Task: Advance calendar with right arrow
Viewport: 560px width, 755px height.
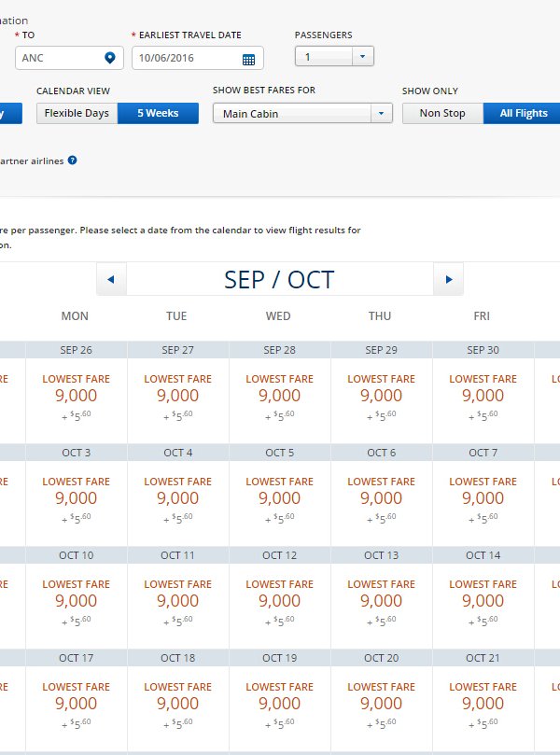Action: [448, 279]
